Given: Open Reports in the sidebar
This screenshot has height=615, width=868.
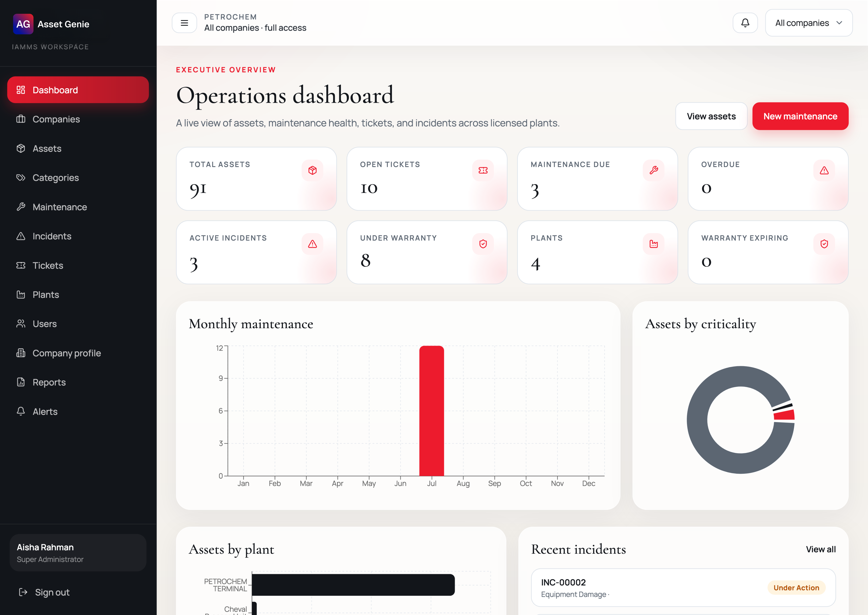Looking at the screenshot, I should coord(78,382).
